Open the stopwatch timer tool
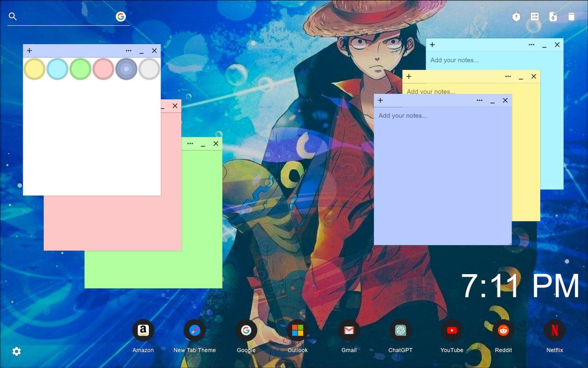Image resolution: width=588 pixels, height=368 pixels. tap(516, 17)
